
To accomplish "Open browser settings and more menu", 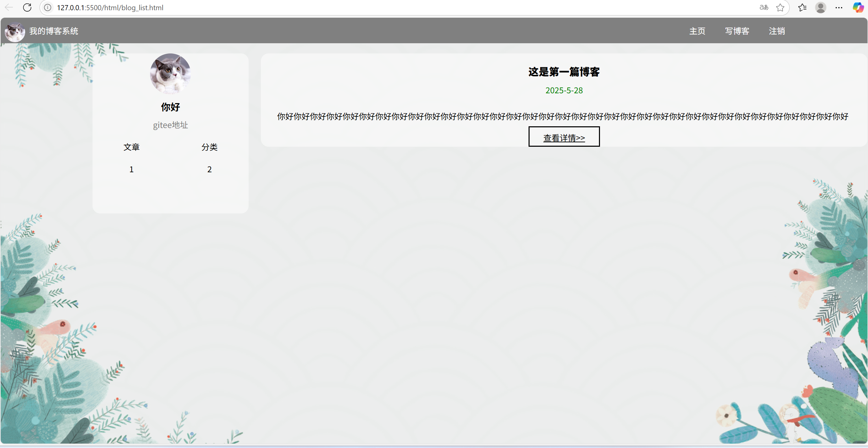I will tap(839, 7).
